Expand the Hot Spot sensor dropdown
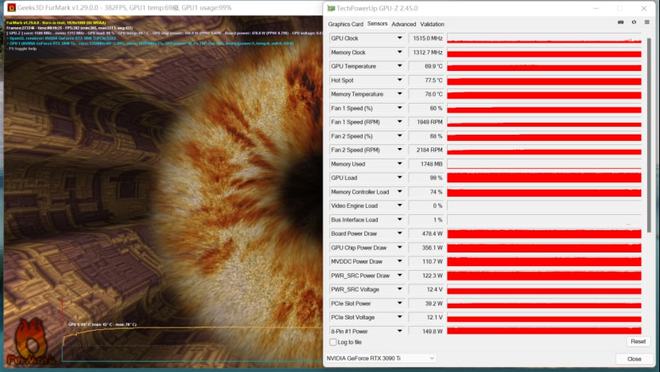Viewport: 660px width, 372px height. pyautogui.click(x=399, y=80)
